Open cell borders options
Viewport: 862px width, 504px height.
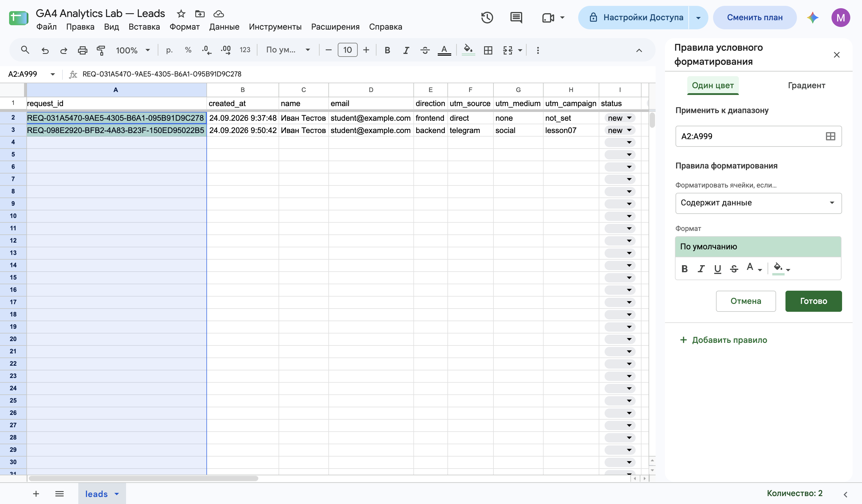pos(488,51)
